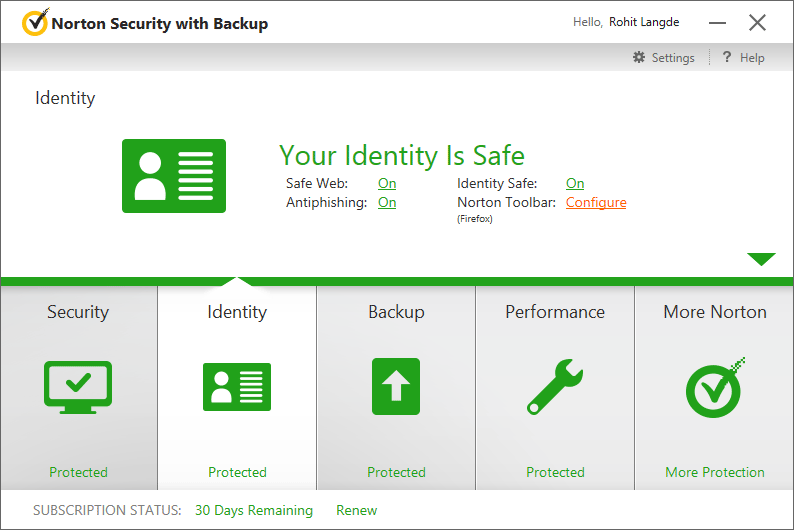
Task: Click the large identity card icon
Action: 174,176
